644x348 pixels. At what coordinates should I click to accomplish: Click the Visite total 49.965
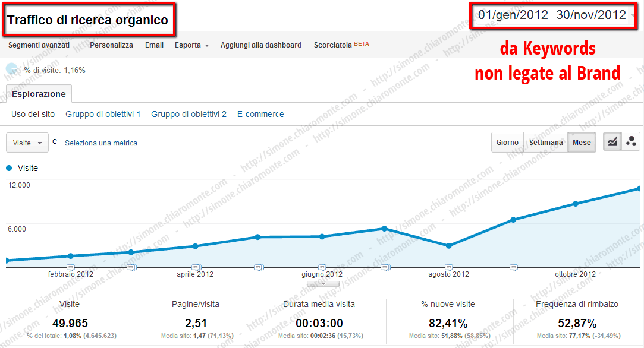[70, 324]
